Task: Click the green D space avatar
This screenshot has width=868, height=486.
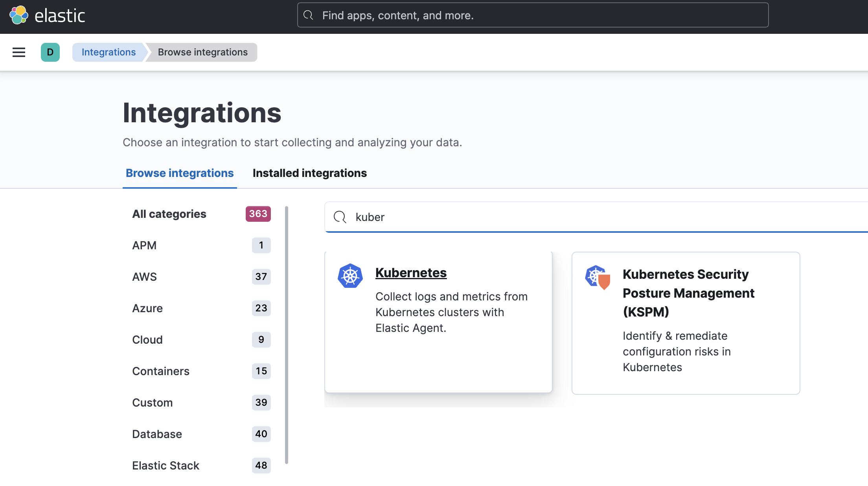Action: click(x=50, y=52)
